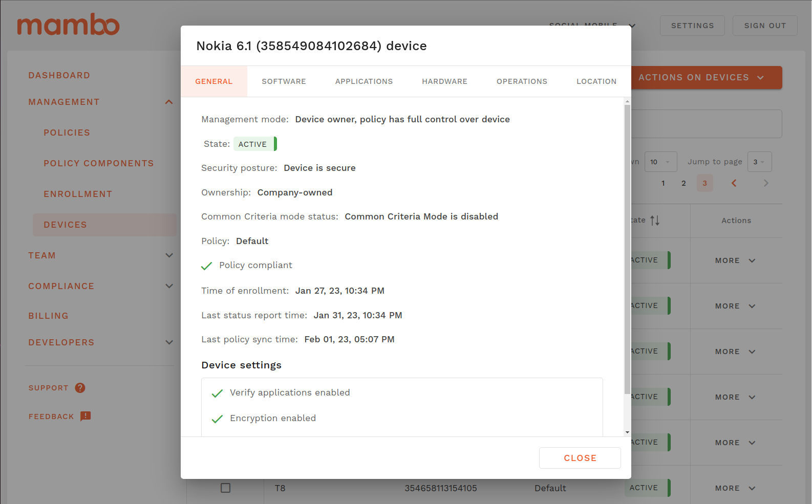Screen dimensions: 812x504
Task: Click the previous page arrow icon
Action: (x=734, y=183)
